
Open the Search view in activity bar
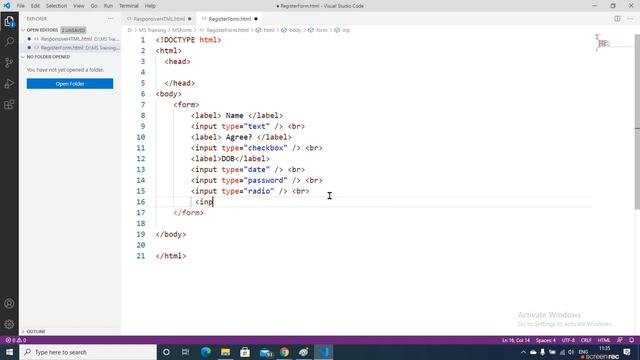pyautogui.click(x=9, y=42)
